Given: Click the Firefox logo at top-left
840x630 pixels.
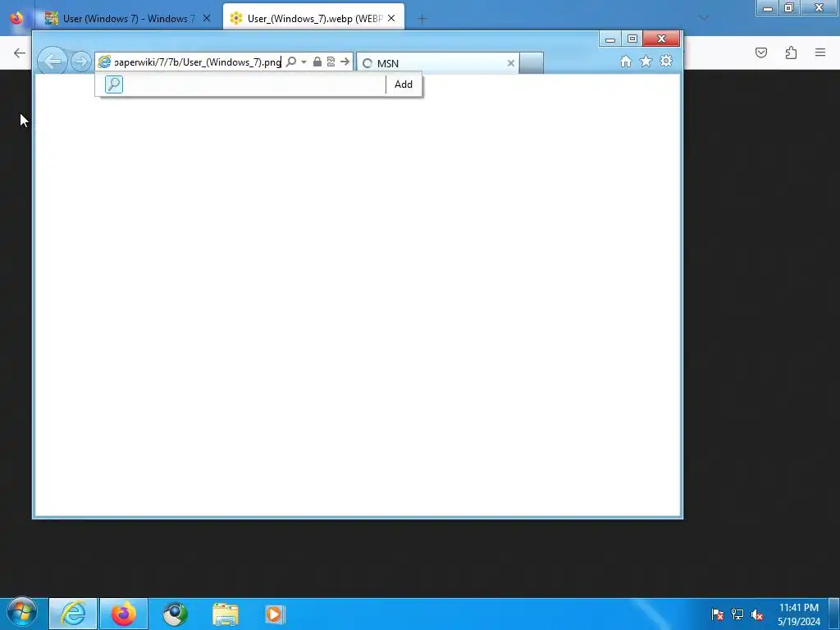Looking at the screenshot, I should point(16,18).
